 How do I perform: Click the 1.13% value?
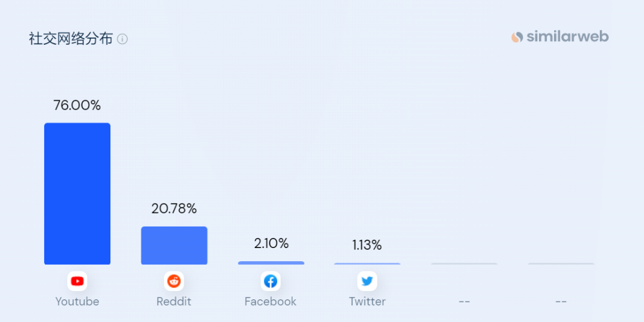point(367,245)
